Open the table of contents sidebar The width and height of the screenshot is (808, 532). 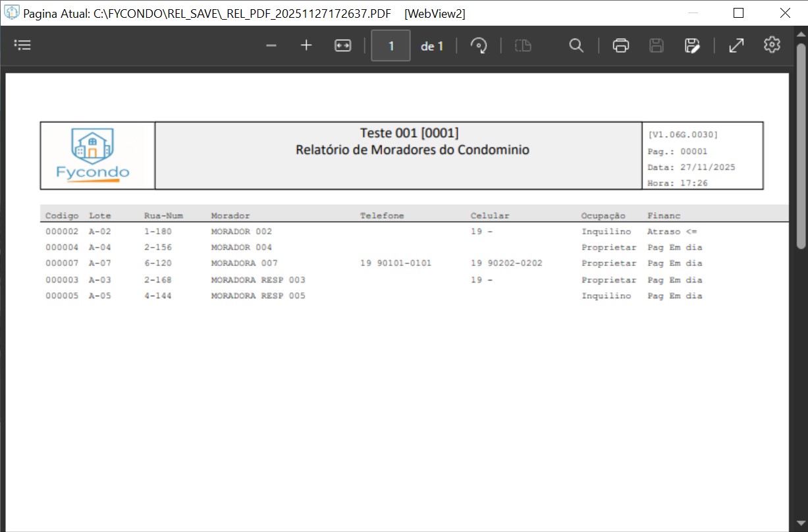click(23, 45)
